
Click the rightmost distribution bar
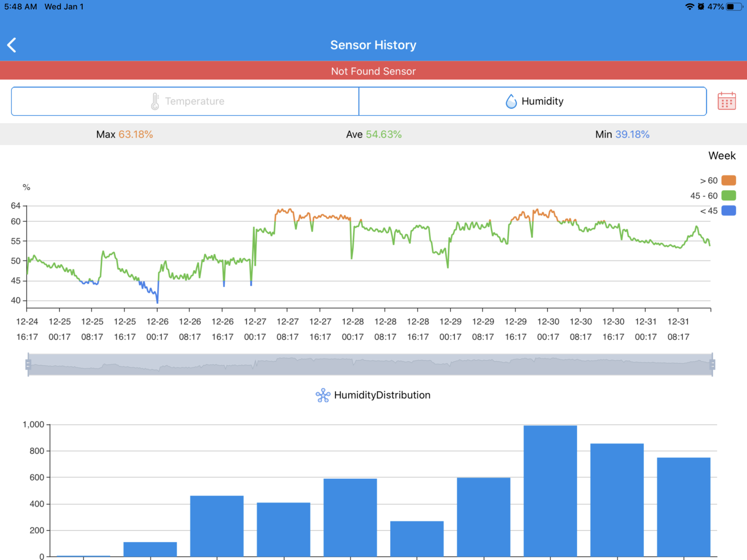684,507
